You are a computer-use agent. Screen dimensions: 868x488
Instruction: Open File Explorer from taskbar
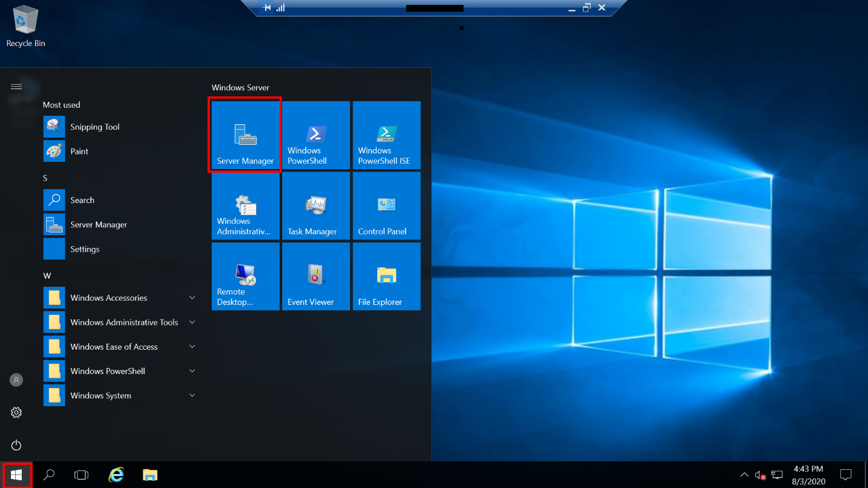[x=150, y=475]
